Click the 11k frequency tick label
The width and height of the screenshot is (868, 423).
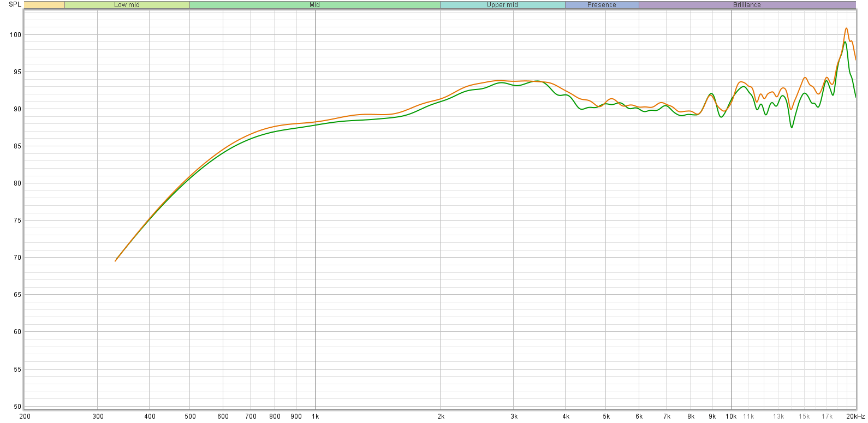748,416
